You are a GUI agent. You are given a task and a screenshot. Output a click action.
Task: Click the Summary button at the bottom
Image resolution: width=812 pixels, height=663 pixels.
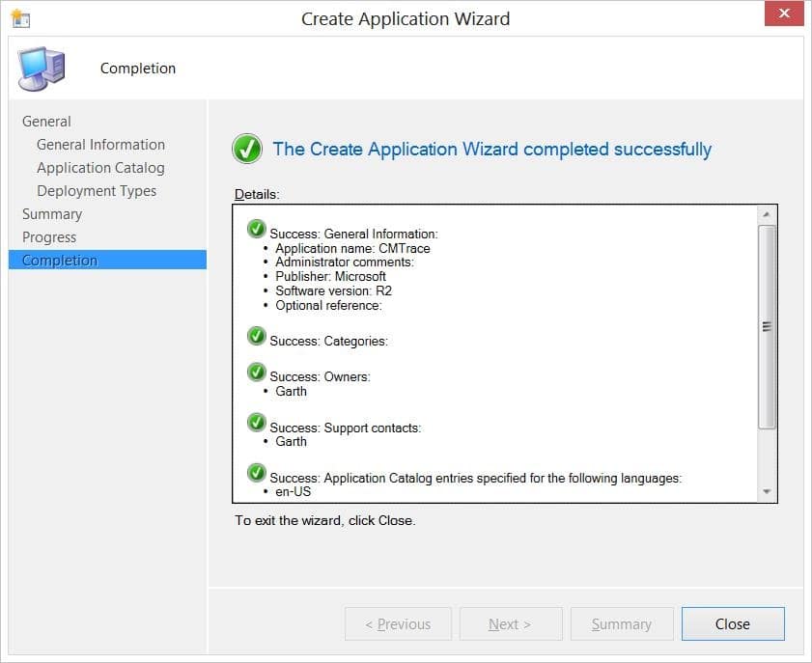(621, 624)
